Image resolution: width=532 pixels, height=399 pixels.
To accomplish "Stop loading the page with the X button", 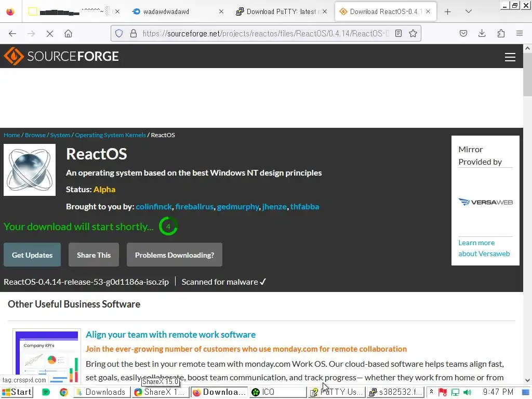I will click(x=49, y=34).
